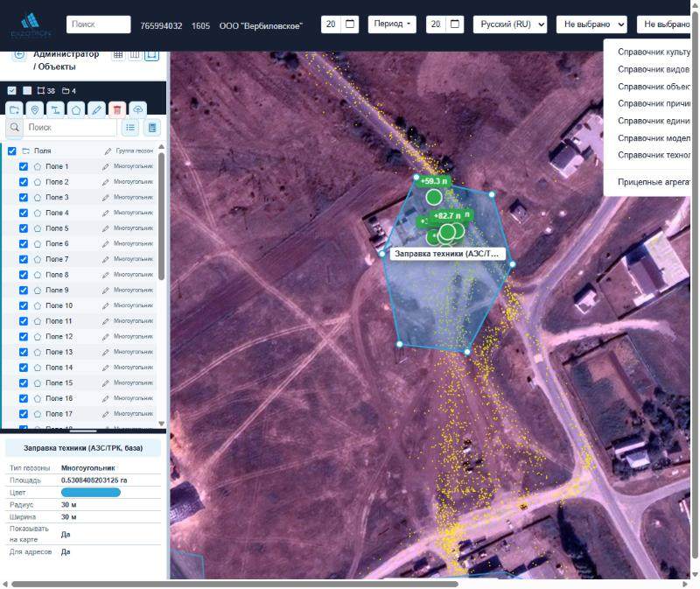Add a new folder group of geozones

coord(14,109)
